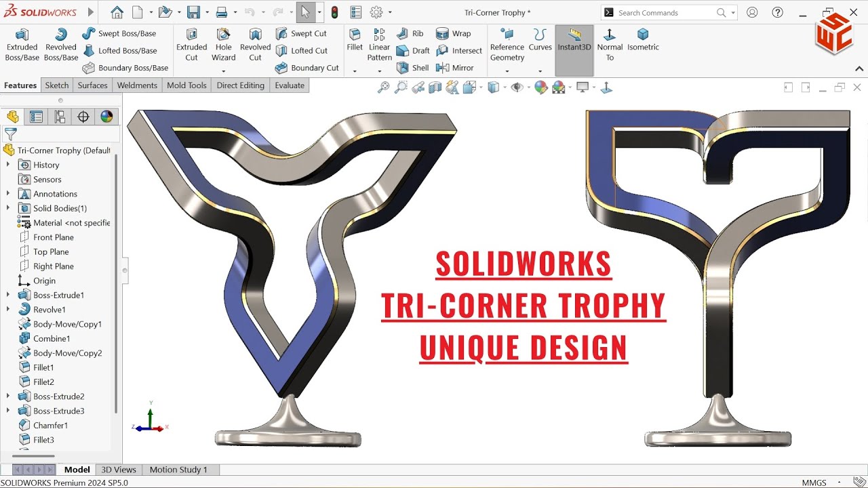Open the Linear Pattern dropdown arrow

tap(380, 71)
